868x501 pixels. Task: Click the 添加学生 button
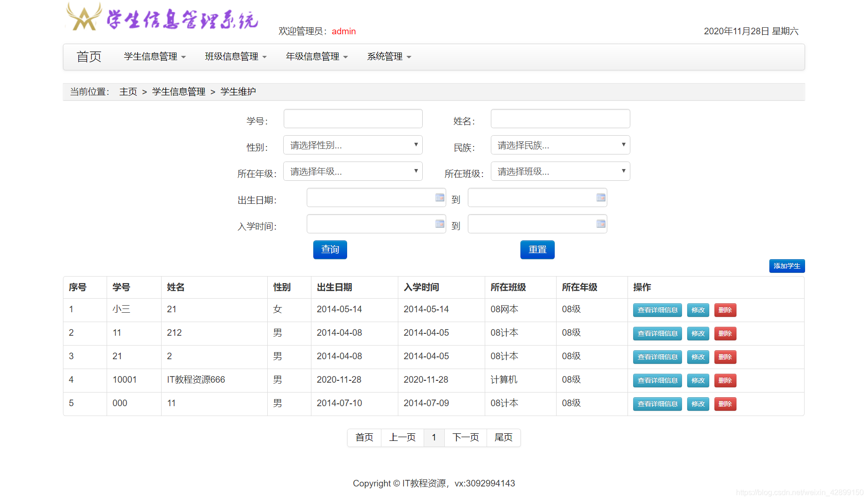(787, 266)
